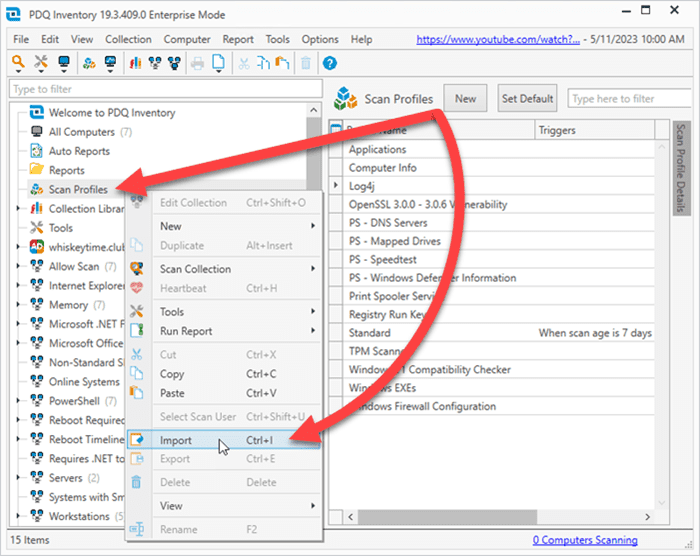The height and width of the screenshot is (556, 700).
Task: Click the Copy toolbar icon
Action: [263, 63]
